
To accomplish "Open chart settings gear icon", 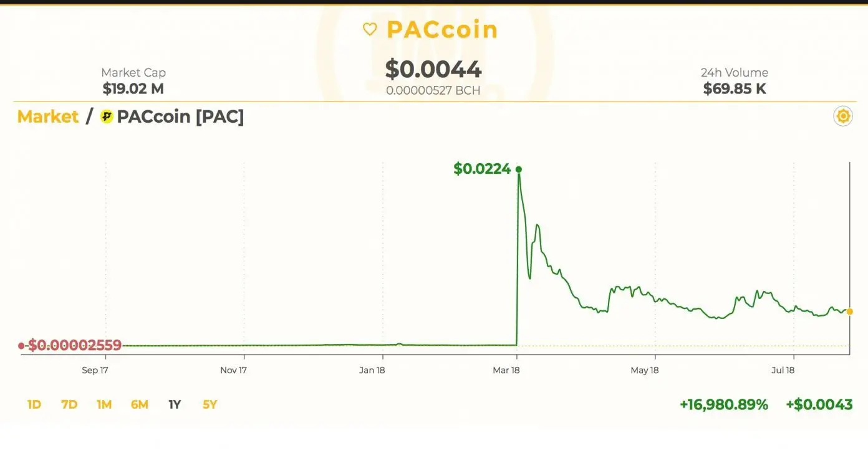I will click(x=843, y=116).
